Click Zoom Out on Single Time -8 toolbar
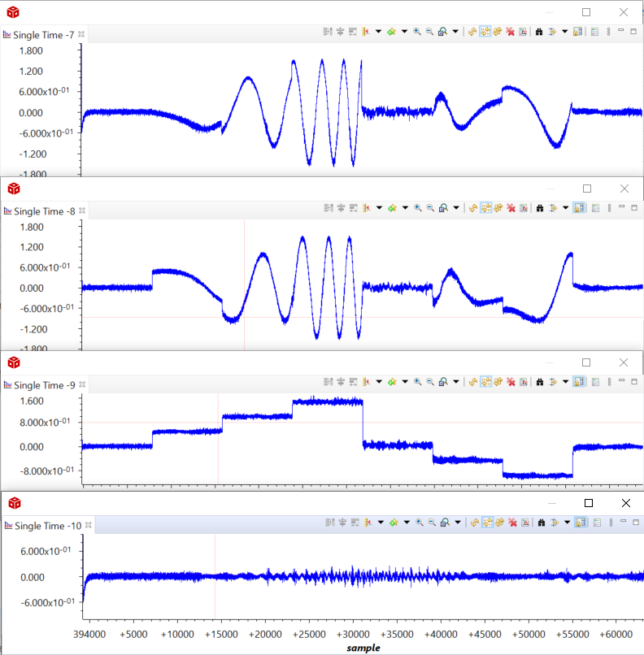This screenshot has height=655, width=644. pos(430,207)
